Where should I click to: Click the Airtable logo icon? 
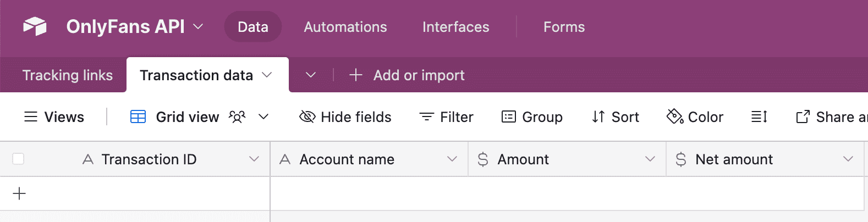[35, 26]
